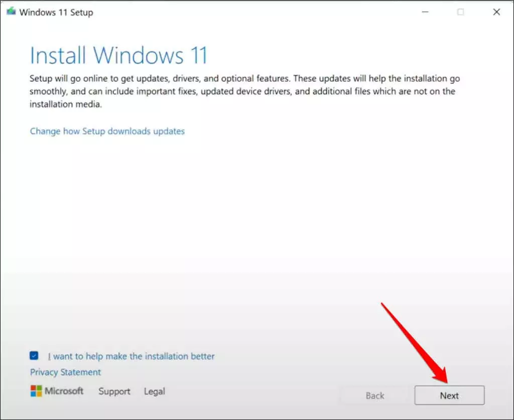Click the Windows 11 Setup title icon

[11, 12]
